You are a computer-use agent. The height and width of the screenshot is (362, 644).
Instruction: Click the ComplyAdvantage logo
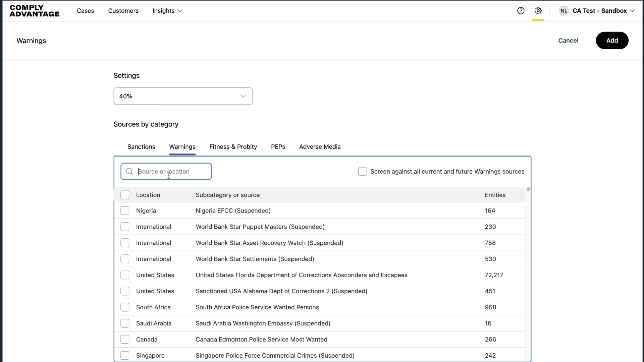click(35, 11)
